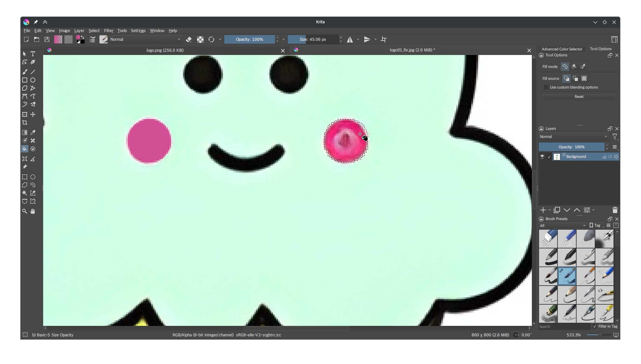
Task: Select the Line tool
Action: pyautogui.click(x=33, y=72)
